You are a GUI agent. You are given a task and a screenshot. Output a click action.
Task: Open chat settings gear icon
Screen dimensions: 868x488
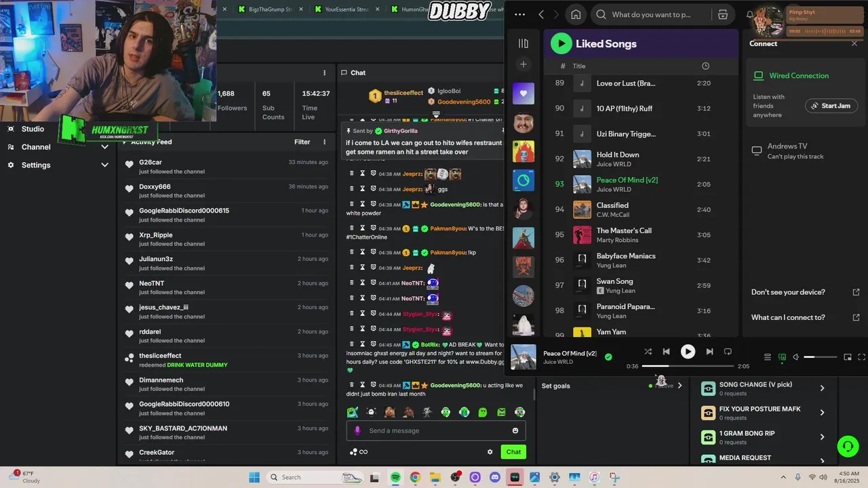click(490, 452)
